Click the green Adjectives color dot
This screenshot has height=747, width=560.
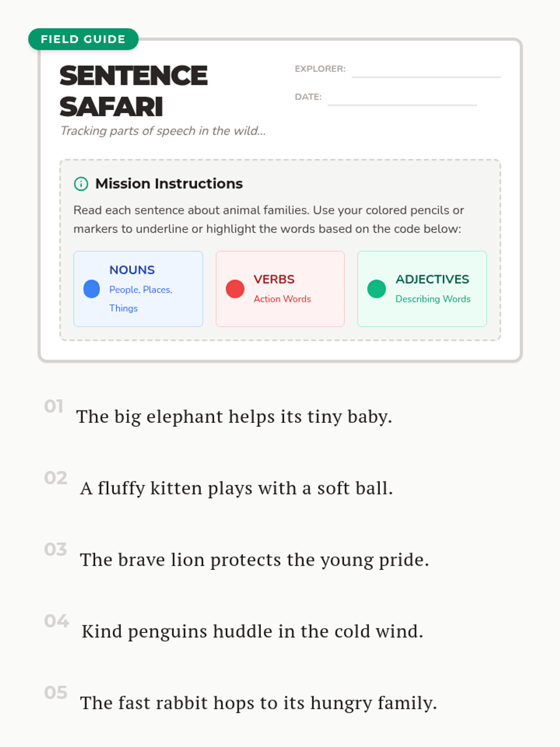377,289
